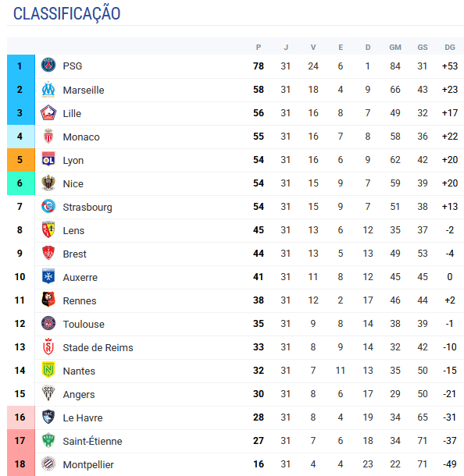Open the Toulouse team page
Image resolution: width=464 pixels, height=476 pixels.
(x=84, y=324)
